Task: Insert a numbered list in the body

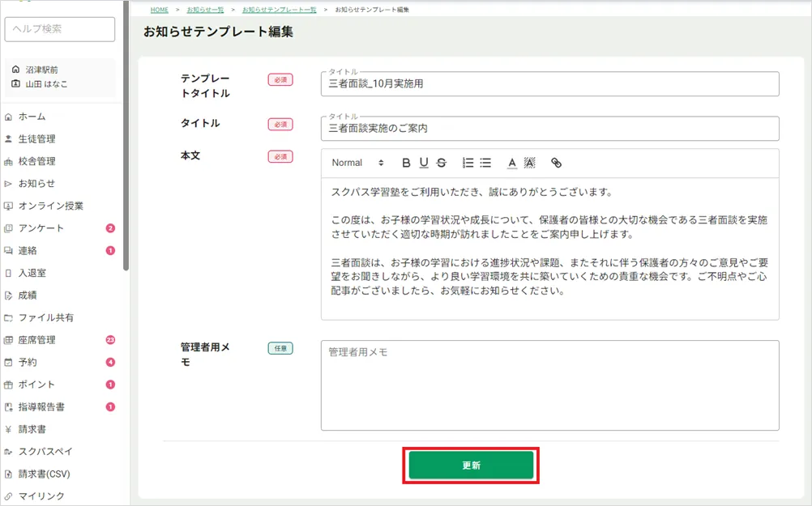Action: point(468,163)
